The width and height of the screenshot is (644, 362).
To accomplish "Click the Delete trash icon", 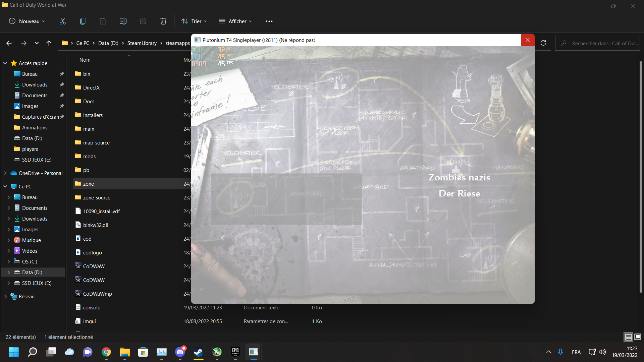I will (163, 21).
